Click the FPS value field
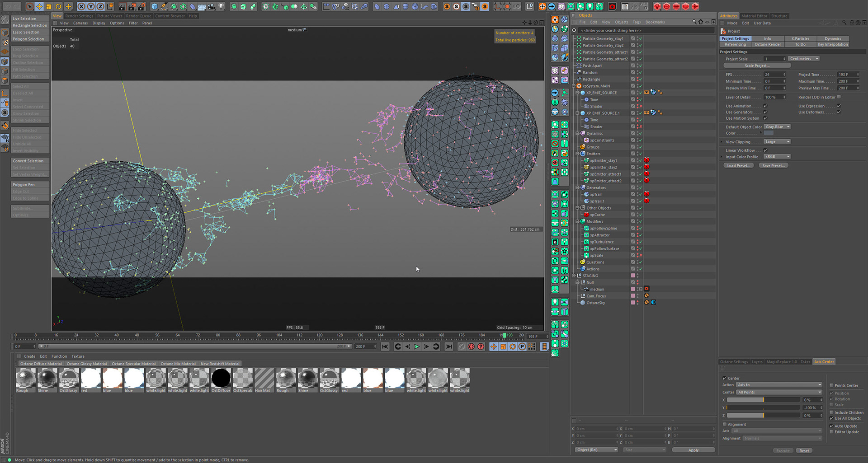 pos(775,75)
